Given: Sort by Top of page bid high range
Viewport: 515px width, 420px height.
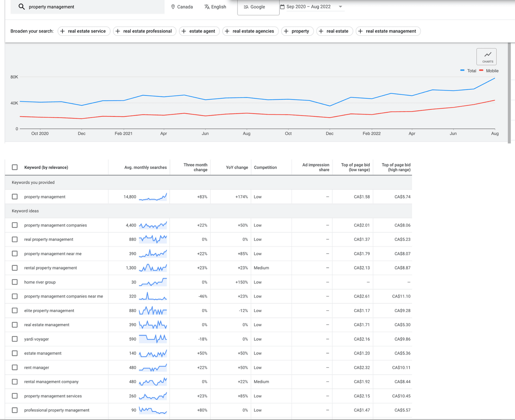Looking at the screenshot, I should pos(396,167).
